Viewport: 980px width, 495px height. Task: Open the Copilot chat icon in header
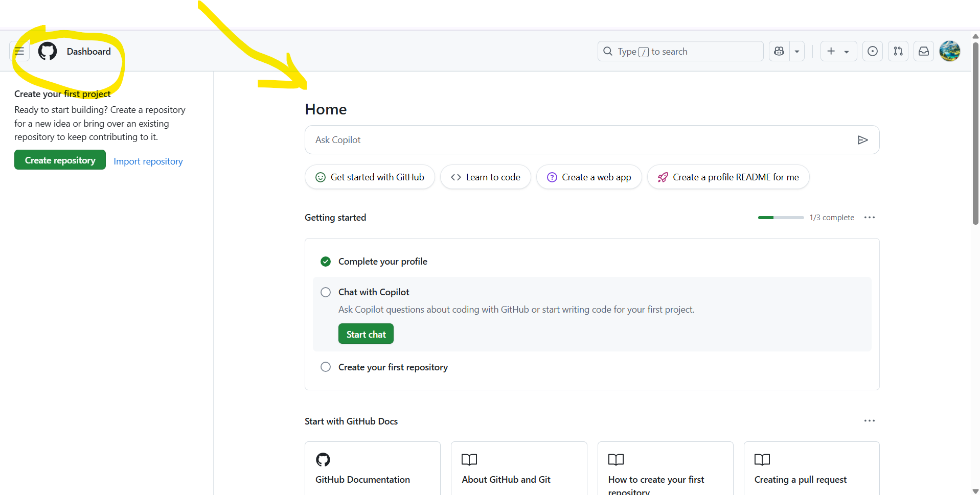[779, 51]
